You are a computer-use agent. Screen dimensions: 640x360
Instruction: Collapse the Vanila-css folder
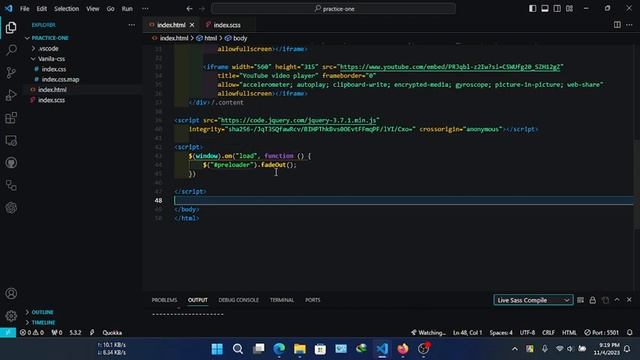coord(51,59)
